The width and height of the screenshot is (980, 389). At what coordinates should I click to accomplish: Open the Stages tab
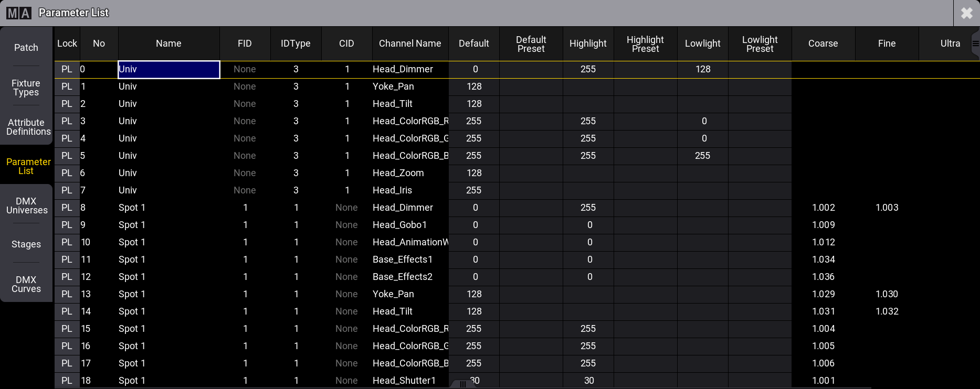26,244
